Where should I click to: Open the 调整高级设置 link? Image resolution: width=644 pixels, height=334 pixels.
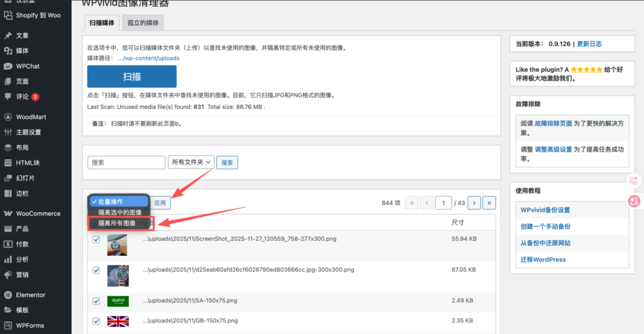coord(553,149)
